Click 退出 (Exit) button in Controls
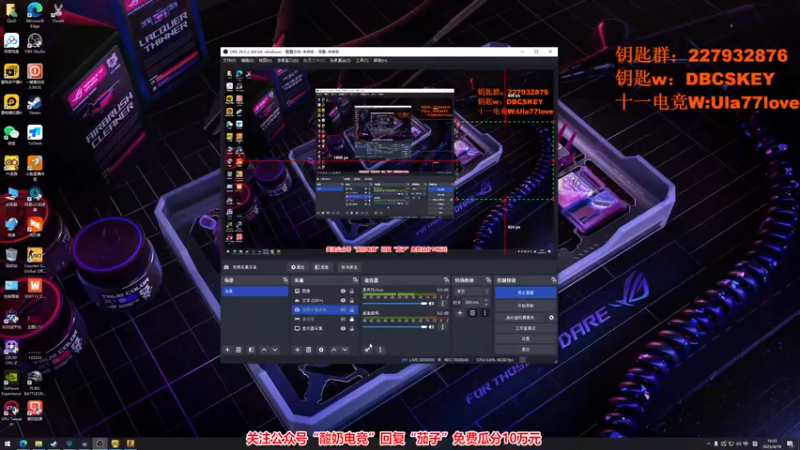Screen dimensions: 800x450 [x=526, y=349]
